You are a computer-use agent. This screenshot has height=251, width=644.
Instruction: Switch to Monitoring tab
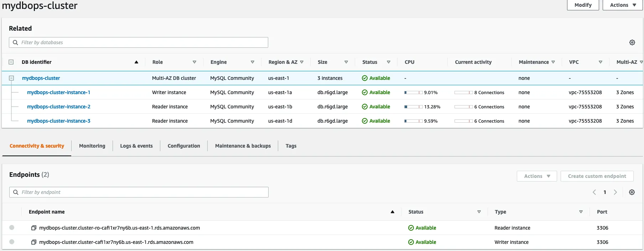92,146
